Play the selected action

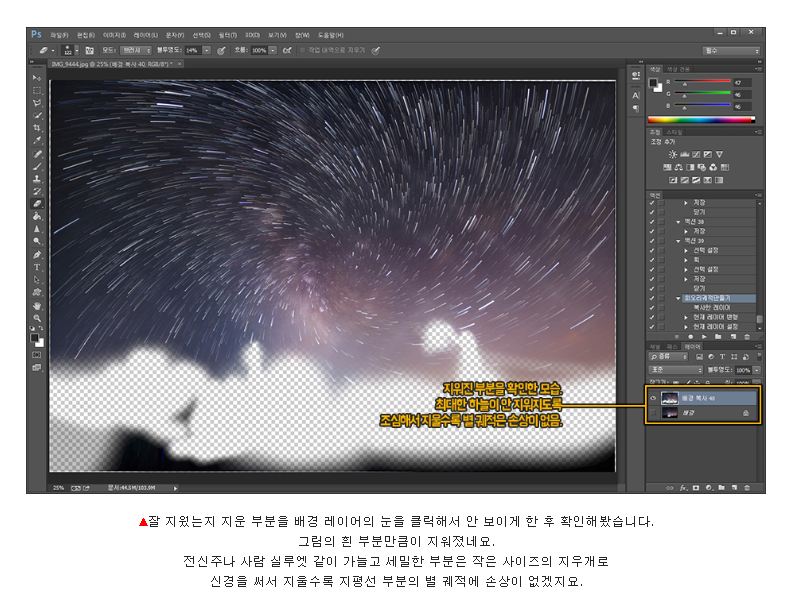point(704,336)
